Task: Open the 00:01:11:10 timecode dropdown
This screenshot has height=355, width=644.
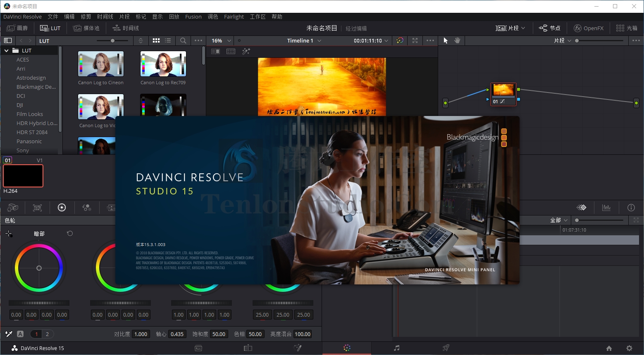Action: coord(371,40)
